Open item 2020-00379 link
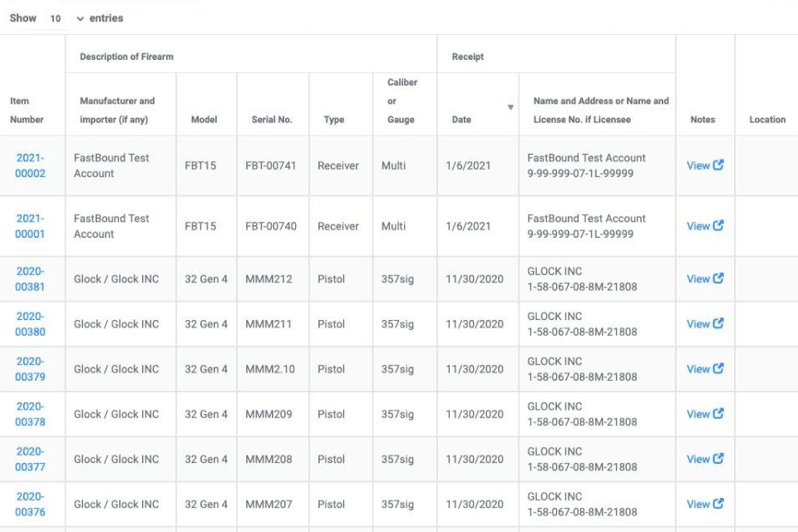The width and height of the screenshot is (798, 532). [x=30, y=368]
